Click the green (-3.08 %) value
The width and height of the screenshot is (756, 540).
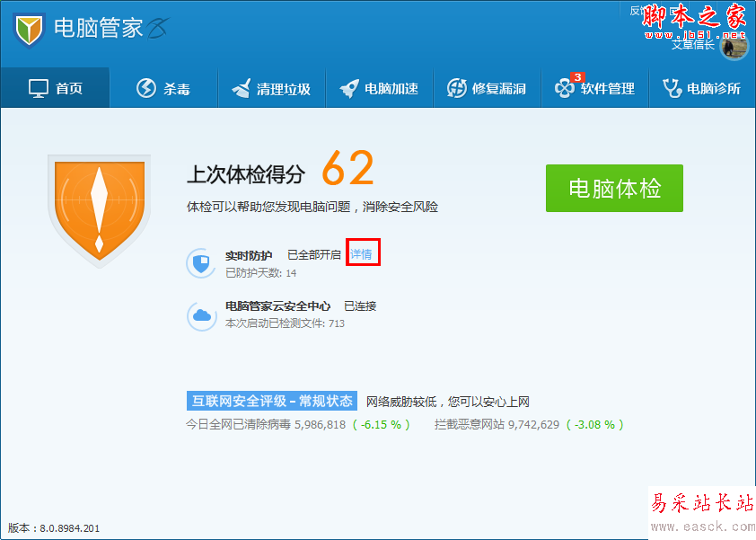(x=595, y=425)
